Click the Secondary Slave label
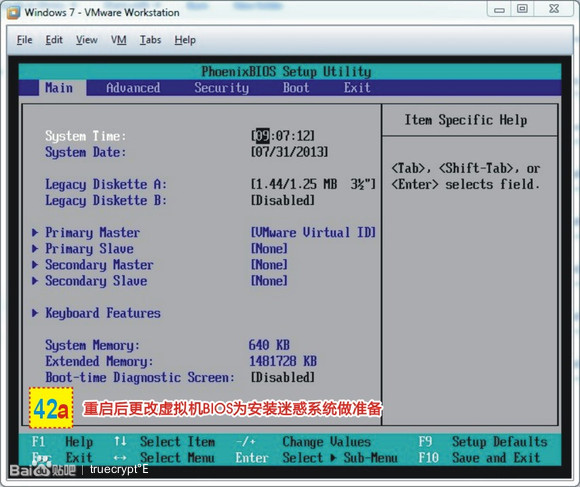This screenshot has width=580, height=487. pos(96,281)
